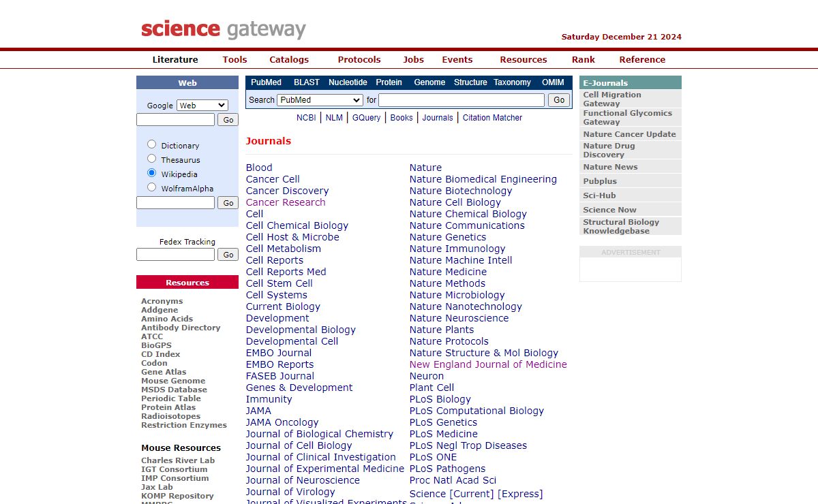This screenshot has height=504, width=818.
Task: Click the Google search input field
Action: [x=175, y=119]
